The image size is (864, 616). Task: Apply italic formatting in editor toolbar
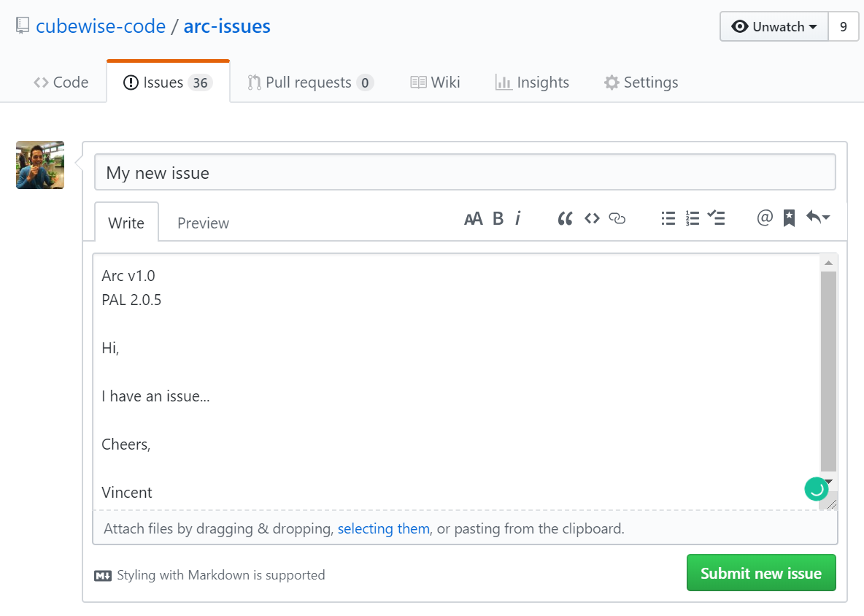click(517, 218)
